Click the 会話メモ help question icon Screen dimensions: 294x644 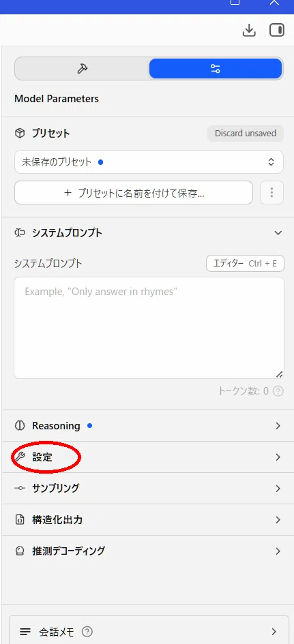(x=87, y=631)
